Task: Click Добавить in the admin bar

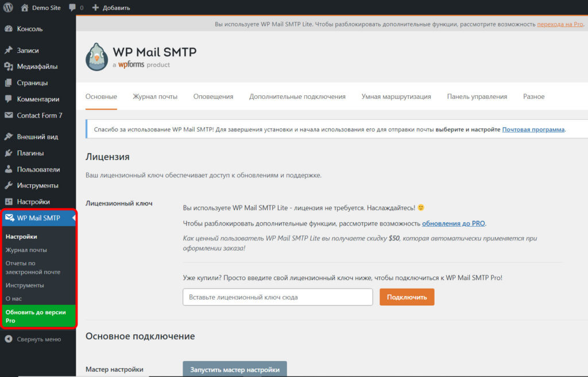Action: (x=116, y=8)
